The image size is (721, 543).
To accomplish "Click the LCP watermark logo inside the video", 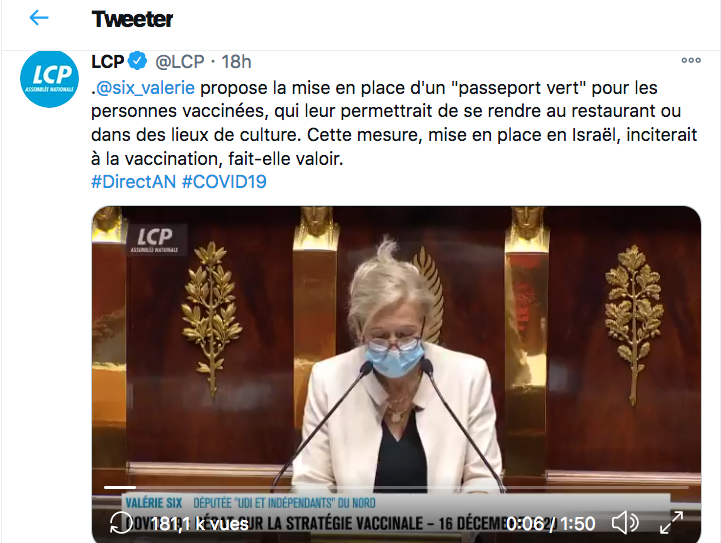I will point(154,240).
